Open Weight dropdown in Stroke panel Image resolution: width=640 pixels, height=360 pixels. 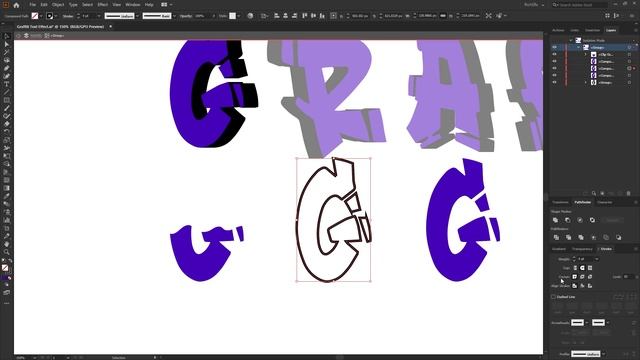597,259
